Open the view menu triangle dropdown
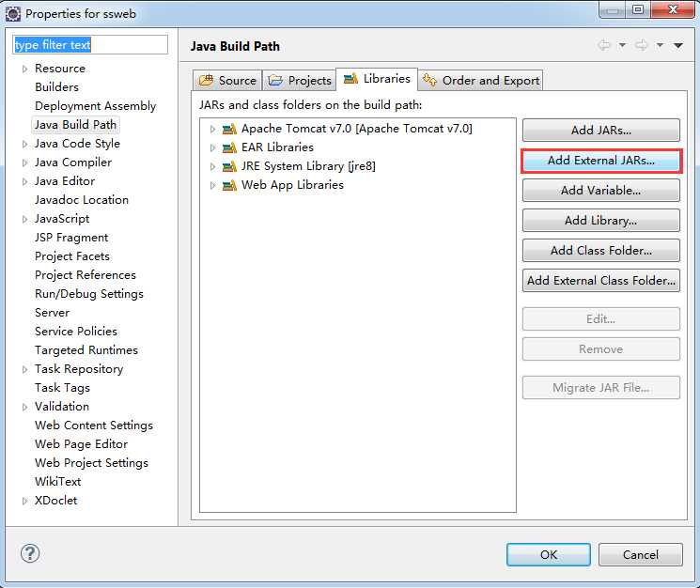This screenshot has height=588, width=700. click(678, 45)
